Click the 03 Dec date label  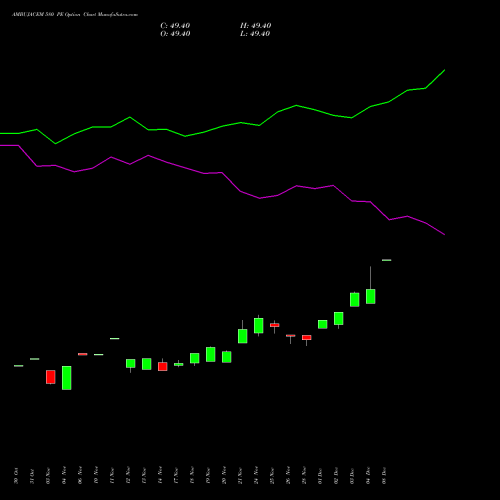coord(352,476)
